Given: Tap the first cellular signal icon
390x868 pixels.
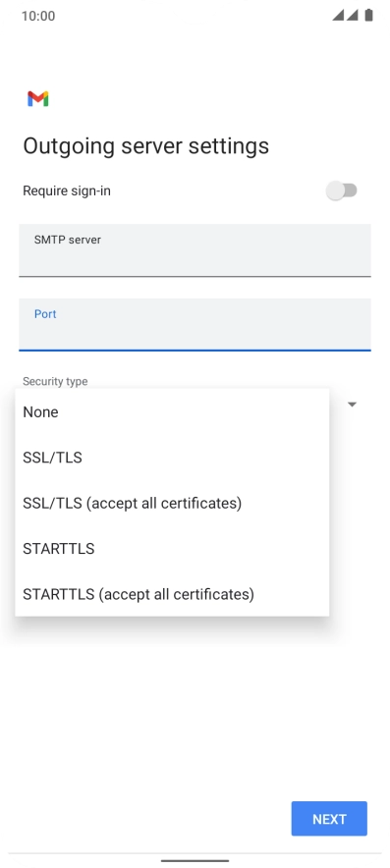Looking at the screenshot, I should click(x=338, y=15).
